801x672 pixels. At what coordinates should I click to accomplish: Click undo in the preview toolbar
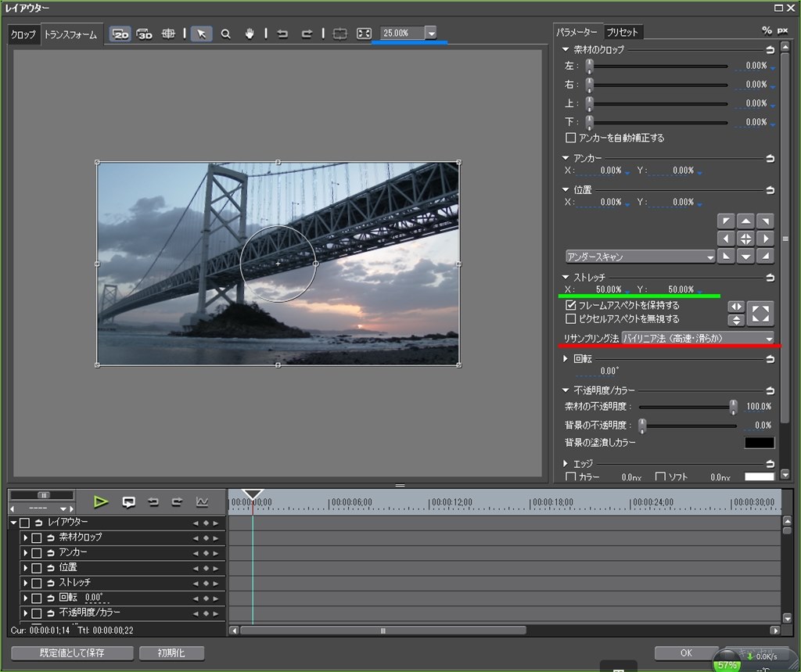[x=282, y=34]
